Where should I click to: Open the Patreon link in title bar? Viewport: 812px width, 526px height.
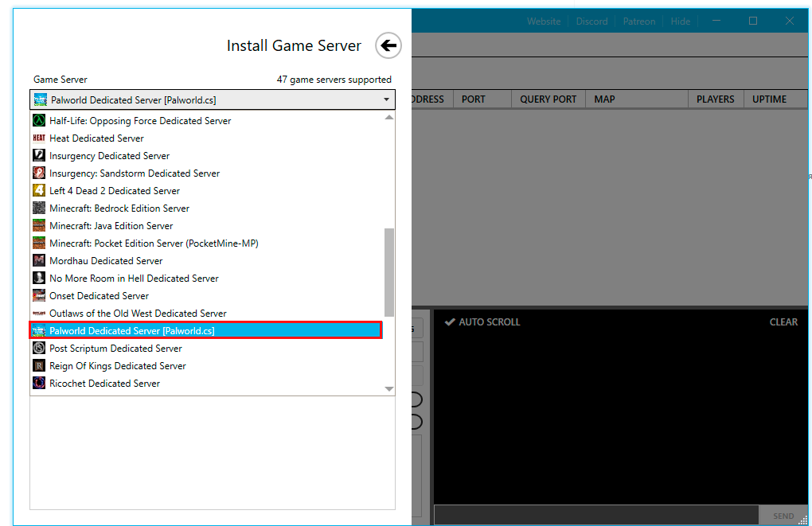pyautogui.click(x=639, y=21)
